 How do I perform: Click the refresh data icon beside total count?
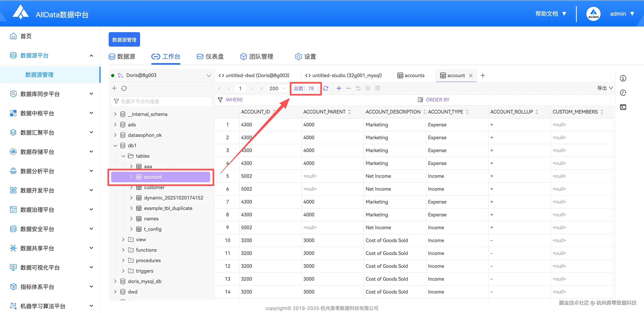325,88
